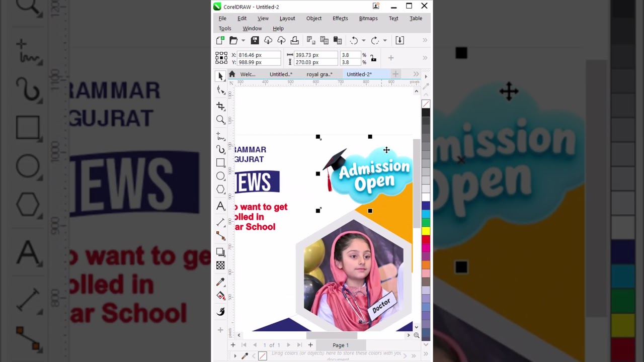Choose the Rectangle tool
This screenshot has height=362, width=644.
pyautogui.click(x=220, y=162)
